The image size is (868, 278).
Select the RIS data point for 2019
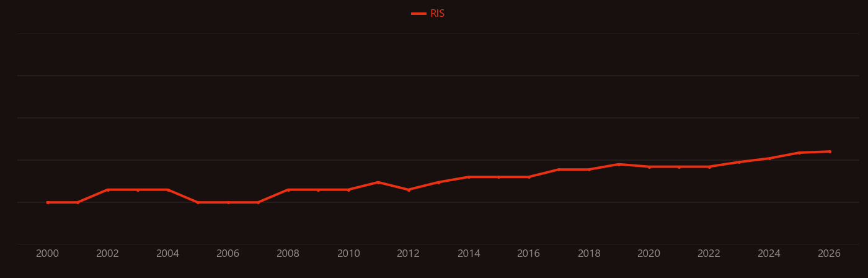pos(619,164)
